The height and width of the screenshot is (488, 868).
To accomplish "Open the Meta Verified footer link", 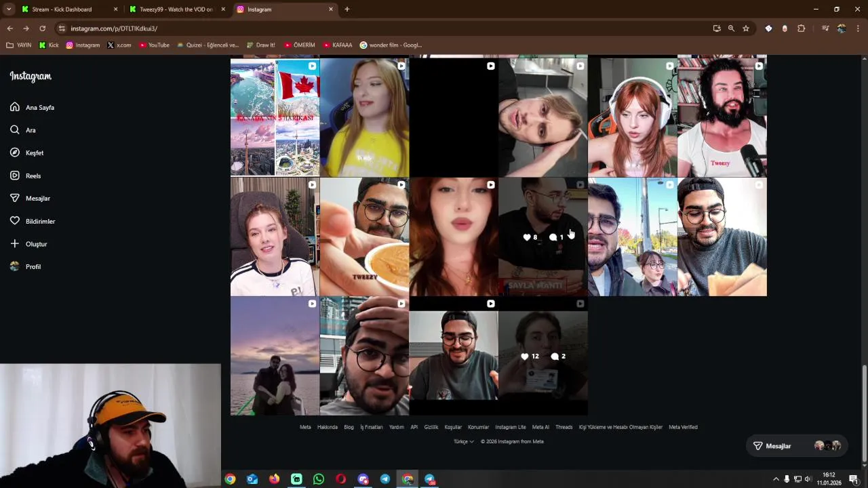I will point(683,427).
